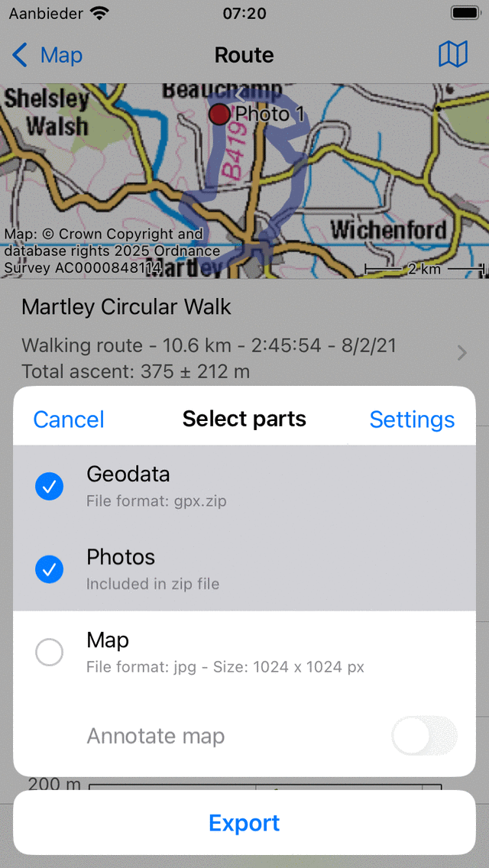This screenshot has height=868, width=489.
Task: Tap the Photos row label
Action: tap(121, 557)
